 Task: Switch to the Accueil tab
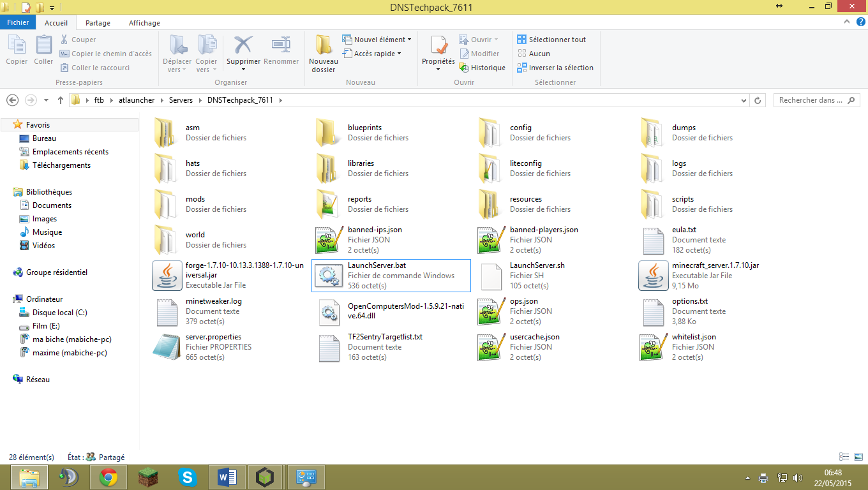coord(56,23)
